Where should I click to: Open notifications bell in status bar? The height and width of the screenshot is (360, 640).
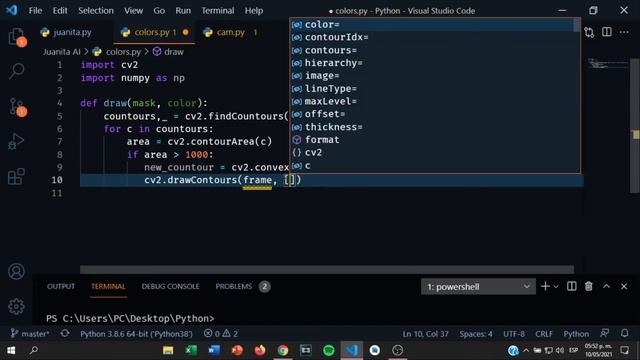(624, 333)
